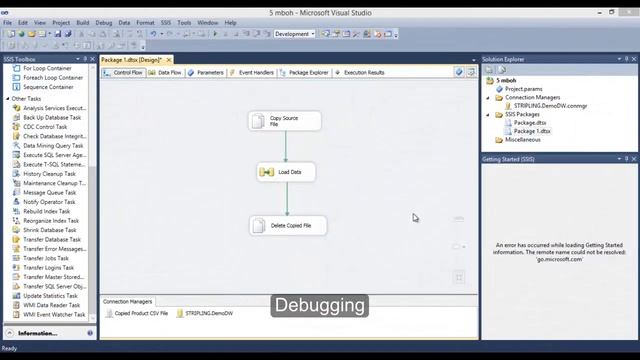Screen dimensions: 640x360
Task: Select Miscellaneous folder in Solution Explorer
Action: (518, 140)
